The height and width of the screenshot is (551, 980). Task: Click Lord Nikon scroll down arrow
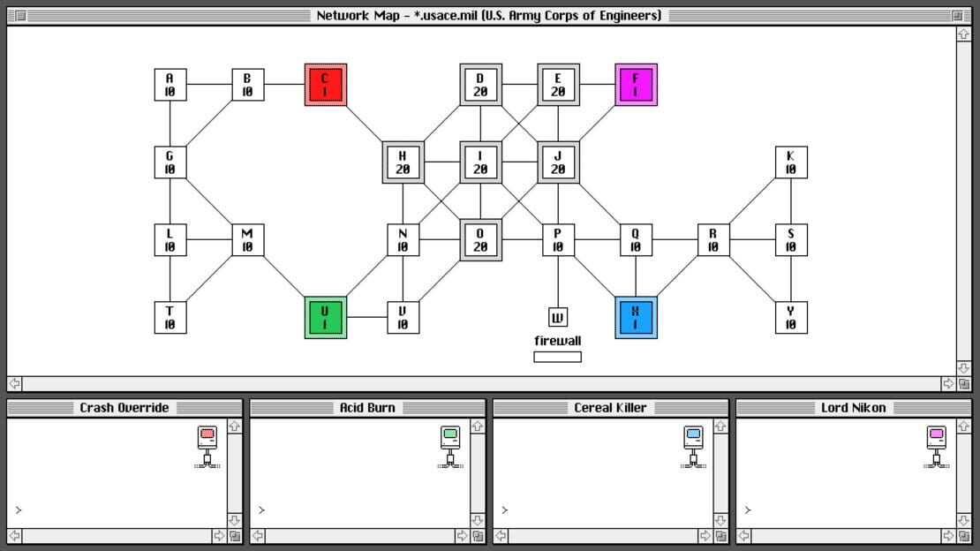[x=963, y=520]
